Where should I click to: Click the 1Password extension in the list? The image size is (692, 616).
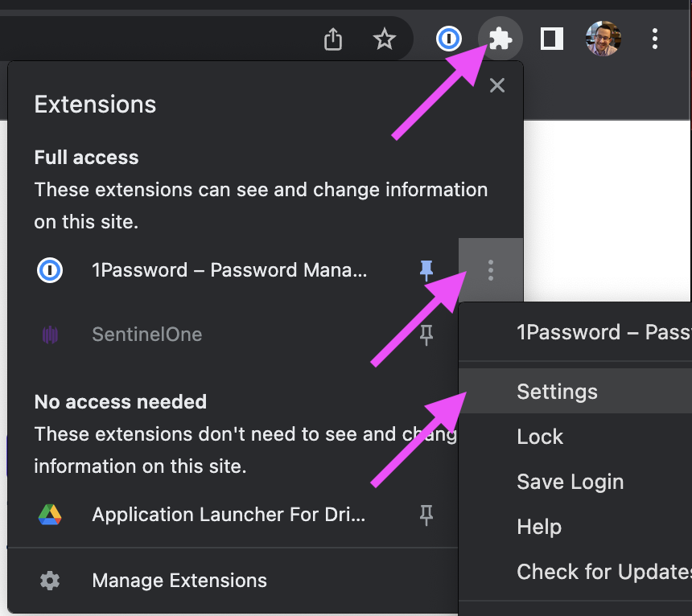pyautogui.click(x=229, y=271)
